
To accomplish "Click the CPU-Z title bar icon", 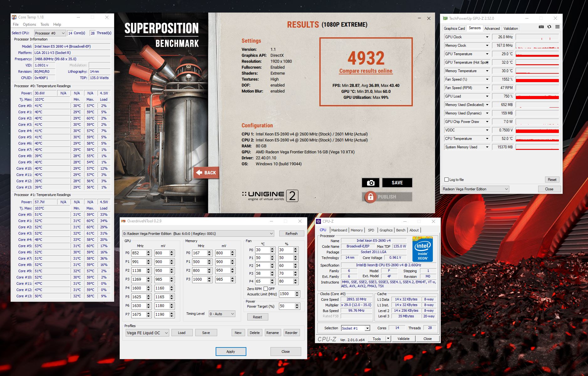I will pos(318,221).
